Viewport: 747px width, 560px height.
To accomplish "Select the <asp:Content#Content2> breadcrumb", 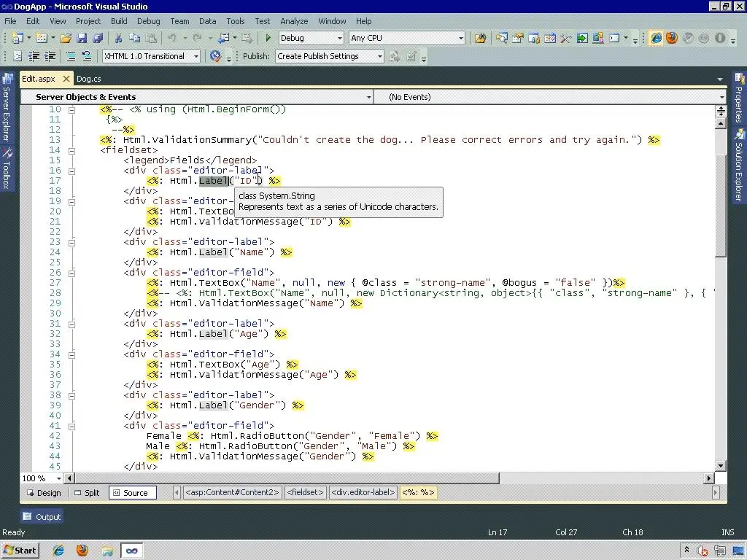I will [x=232, y=492].
